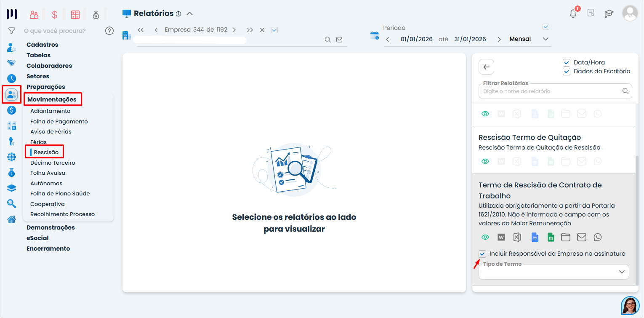644x318 pixels.
Task: Click the Filtrar Relatórios search field
Action: tap(551, 91)
